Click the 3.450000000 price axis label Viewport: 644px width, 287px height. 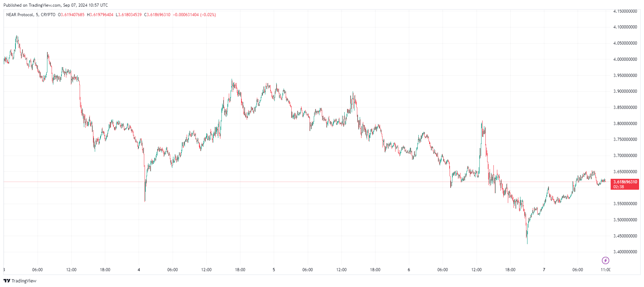click(x=625, y=236)
